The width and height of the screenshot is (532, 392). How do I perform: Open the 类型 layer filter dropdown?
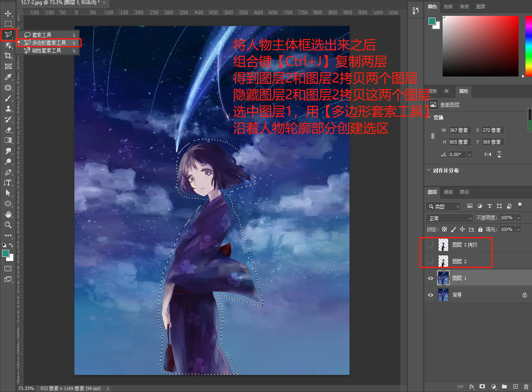pyautogui.click(x=443, y=207)
